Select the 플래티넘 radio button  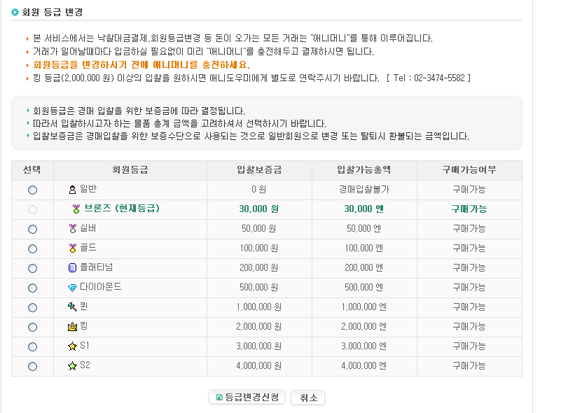(x=33, y=268)
